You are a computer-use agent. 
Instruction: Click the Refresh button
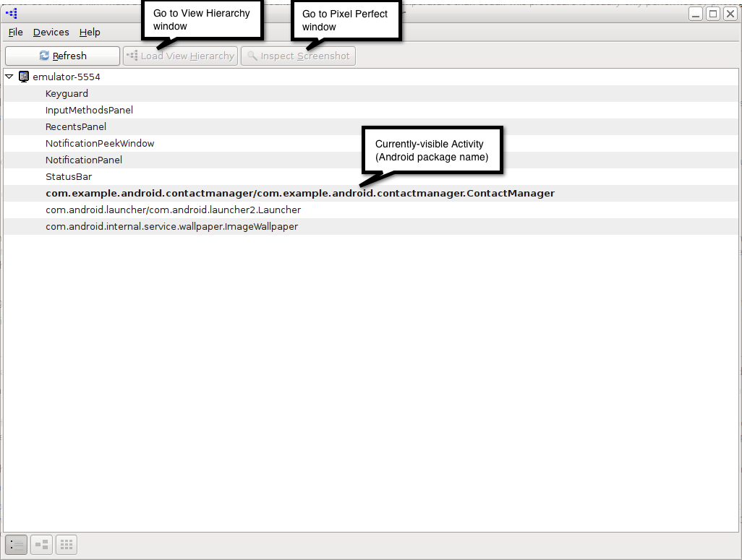[62, 56]
